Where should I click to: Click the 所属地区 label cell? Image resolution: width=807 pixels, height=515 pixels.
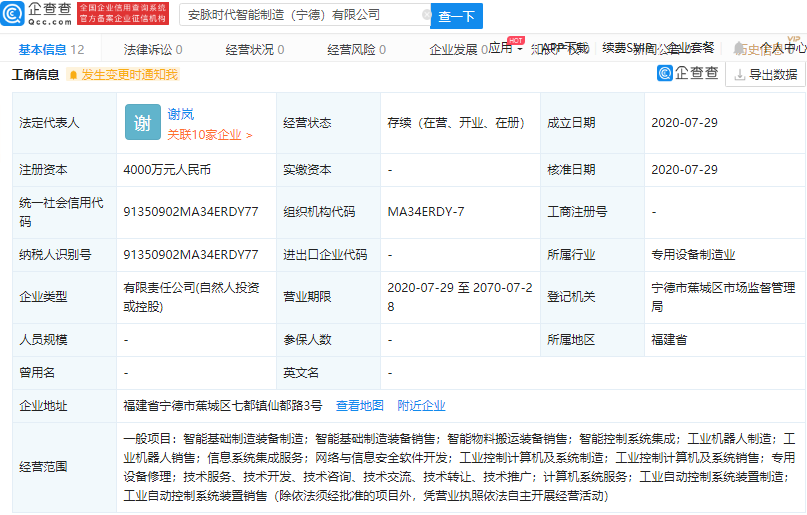(x=592, y=340)
